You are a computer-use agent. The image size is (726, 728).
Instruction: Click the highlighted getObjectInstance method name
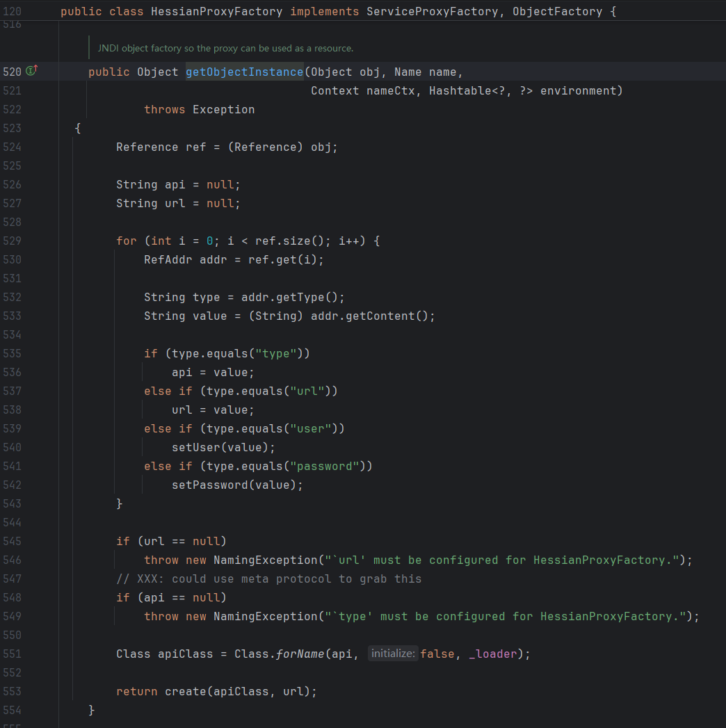pyautogui.click(x=244, y=72)
